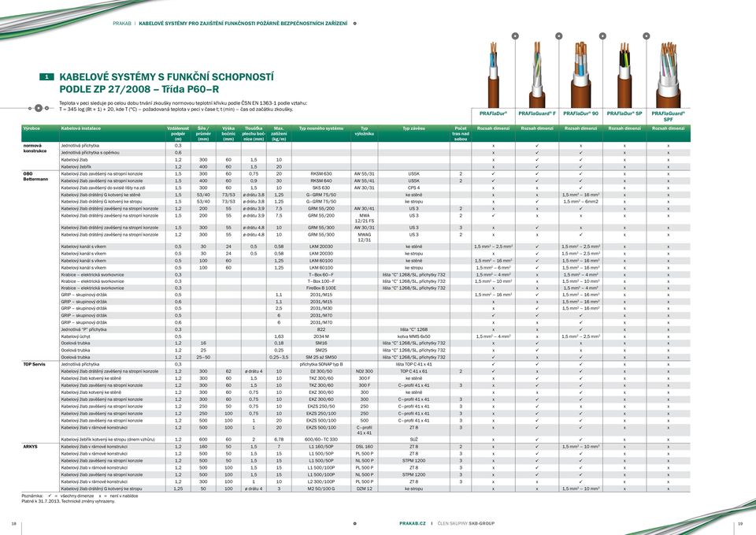Select the 'normová konstrukce' manufacturer cell

[x=35, y=148]
